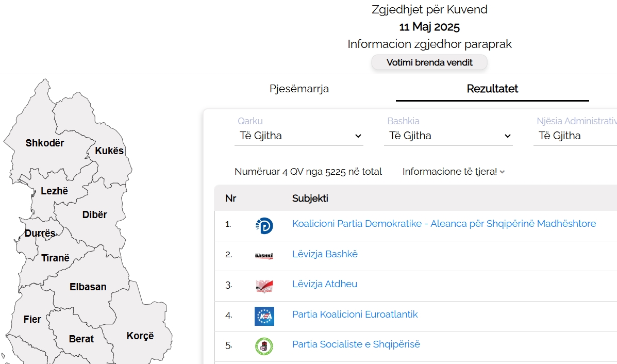
Task: Expand Informacione të tjera section
Action: (454, 172)
